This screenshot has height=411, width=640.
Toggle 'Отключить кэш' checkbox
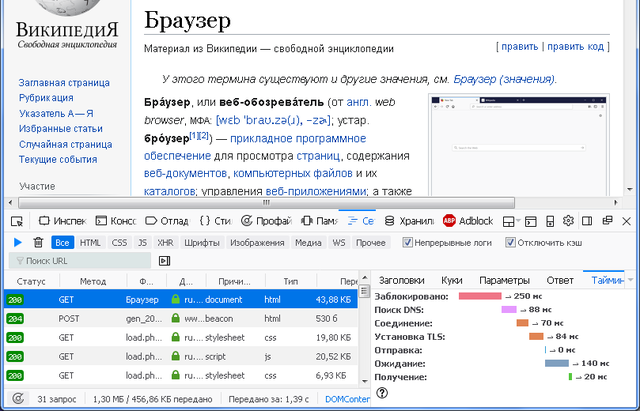(x=510, y=242)
